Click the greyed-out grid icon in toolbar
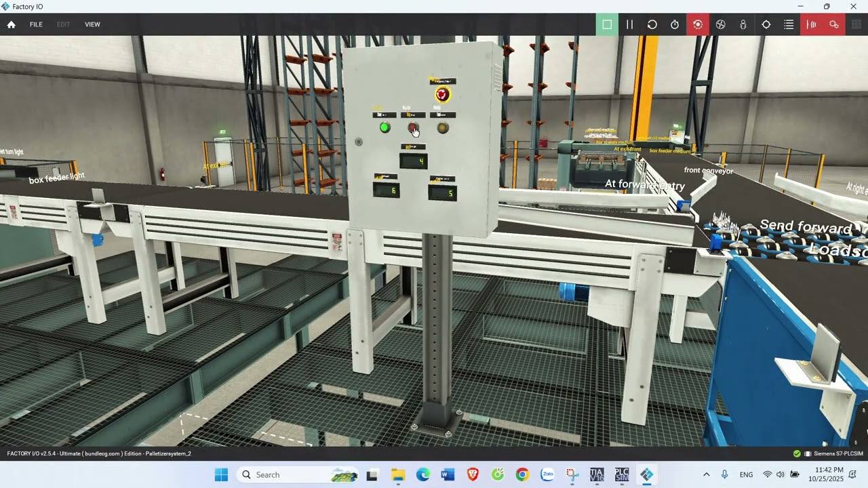 point(856,24)
